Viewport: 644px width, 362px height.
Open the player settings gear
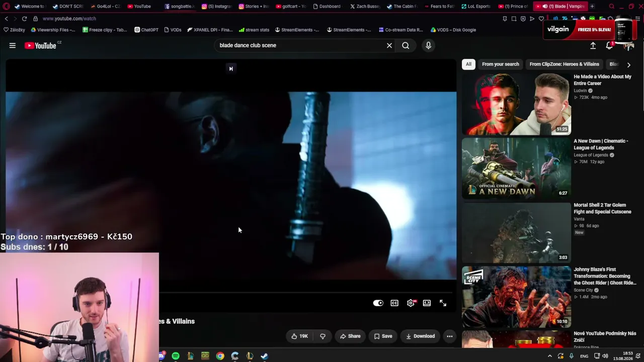[x=411, y=303]
